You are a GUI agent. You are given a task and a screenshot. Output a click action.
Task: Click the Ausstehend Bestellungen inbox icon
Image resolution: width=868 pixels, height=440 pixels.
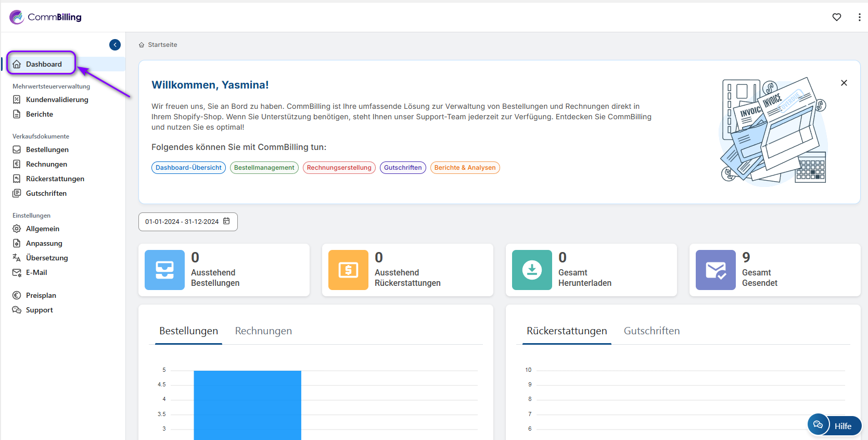(164, 270)
